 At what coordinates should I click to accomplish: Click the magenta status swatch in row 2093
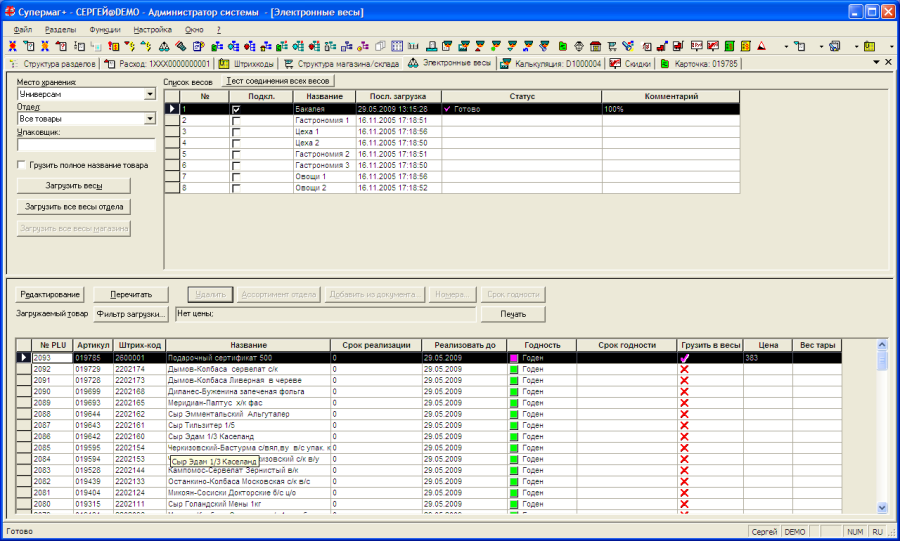pyautogui.click(x=514, y=358)
